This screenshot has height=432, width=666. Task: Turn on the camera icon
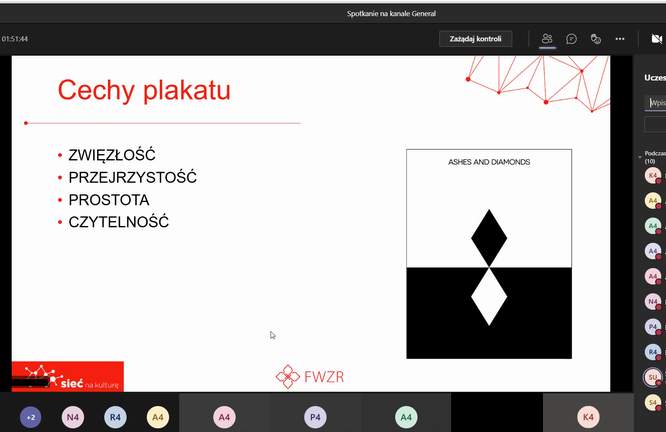pos(657,39)
